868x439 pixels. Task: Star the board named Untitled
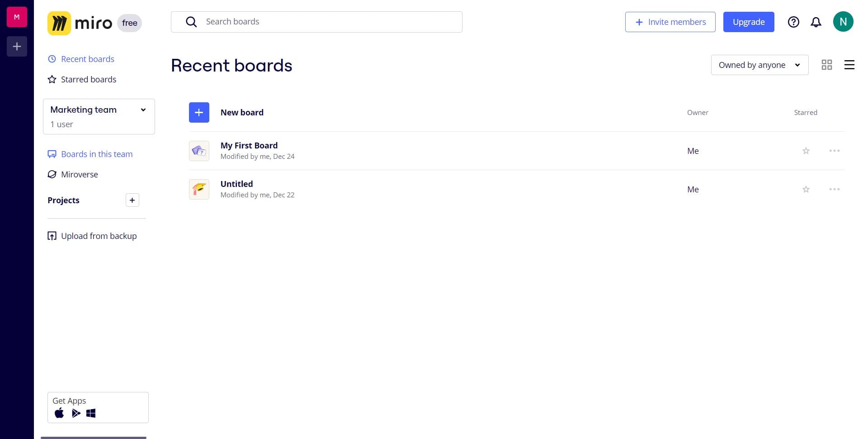pos(805,189)
